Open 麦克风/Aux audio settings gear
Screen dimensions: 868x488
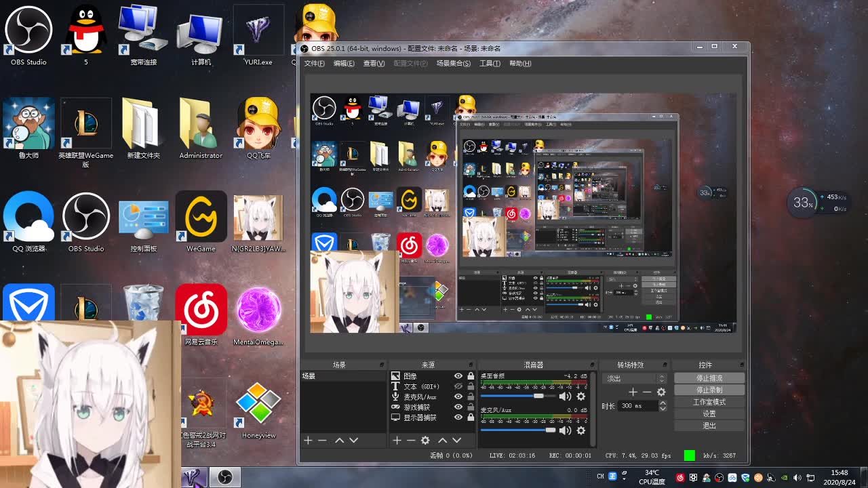click(x=581, y=430)
